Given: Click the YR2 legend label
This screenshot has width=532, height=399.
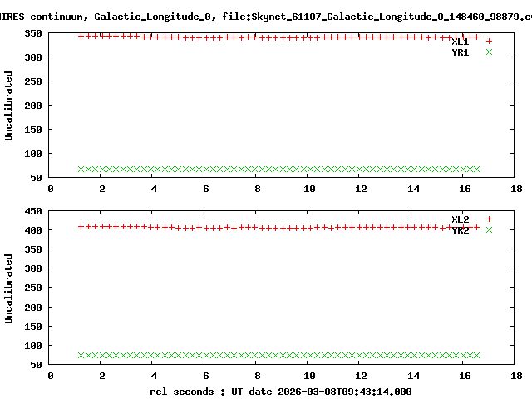Looking at the screenshot, I should (x=460, y=230).
